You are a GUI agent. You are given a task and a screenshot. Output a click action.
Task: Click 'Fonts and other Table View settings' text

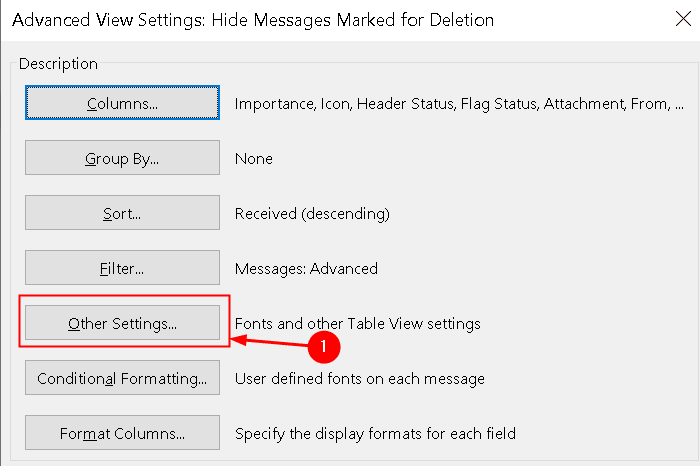(358, 324)
